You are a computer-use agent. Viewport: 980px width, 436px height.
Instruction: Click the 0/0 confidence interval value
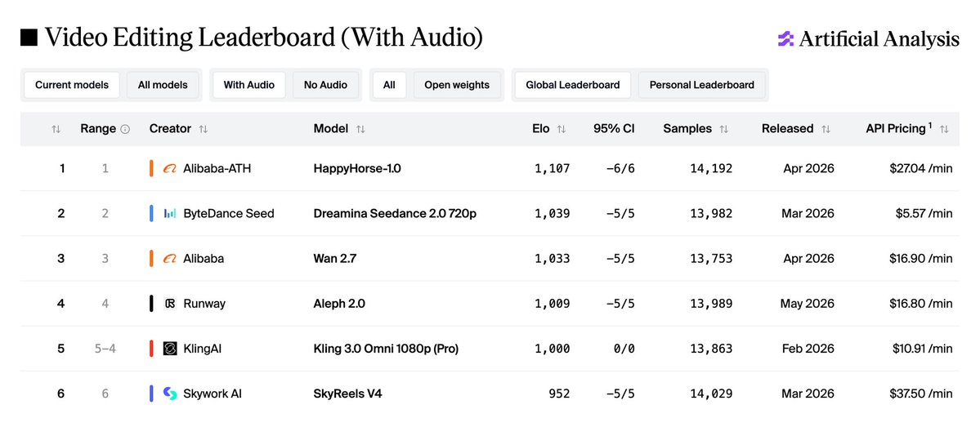[624, 349]
